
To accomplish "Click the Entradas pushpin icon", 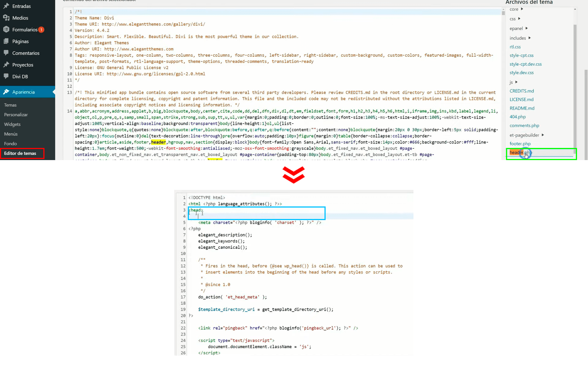I will 6,6.
